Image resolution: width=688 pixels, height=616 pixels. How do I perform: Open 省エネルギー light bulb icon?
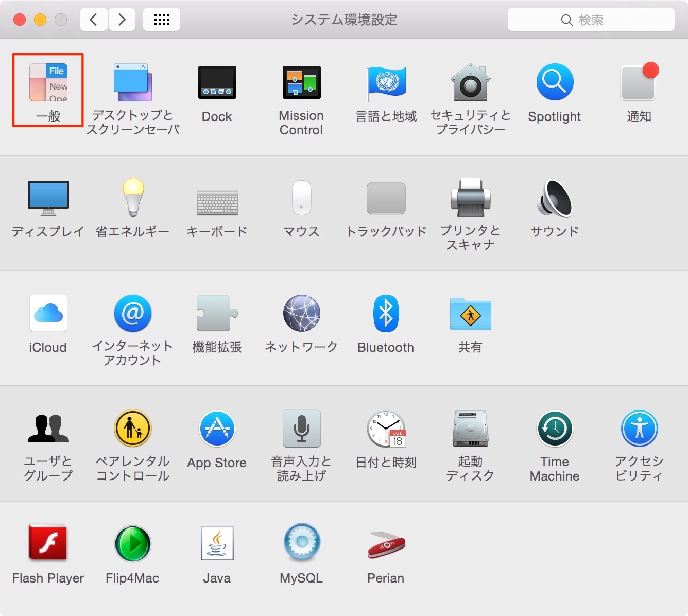[133, 197]
